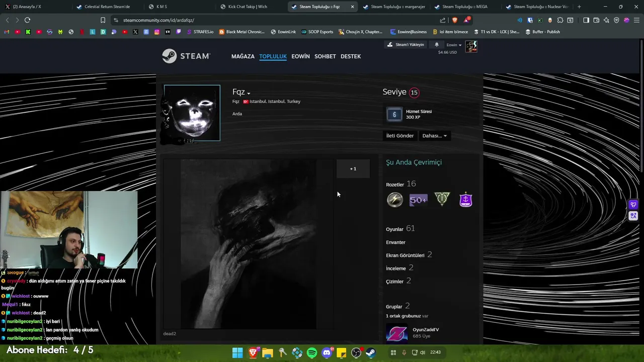644x362 pixels.
Task: Click the 50+ badge icon
Action: click(418, 200)
